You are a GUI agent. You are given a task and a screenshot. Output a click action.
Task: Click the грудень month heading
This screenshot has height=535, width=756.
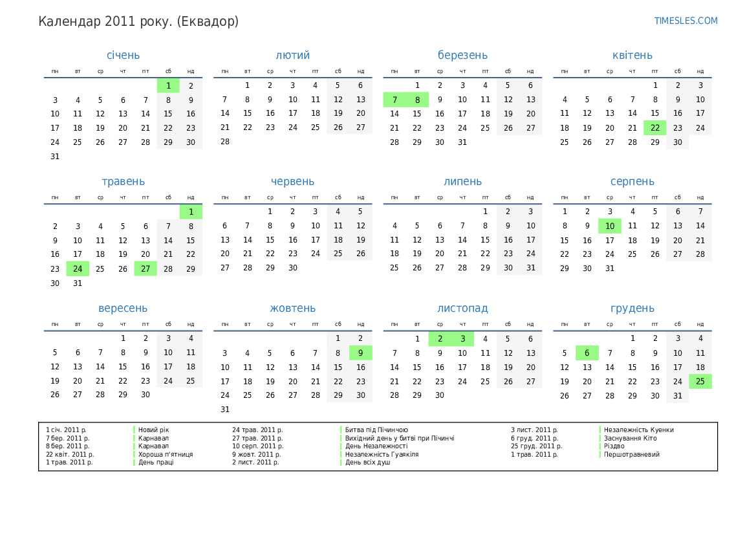click(632, 309)
